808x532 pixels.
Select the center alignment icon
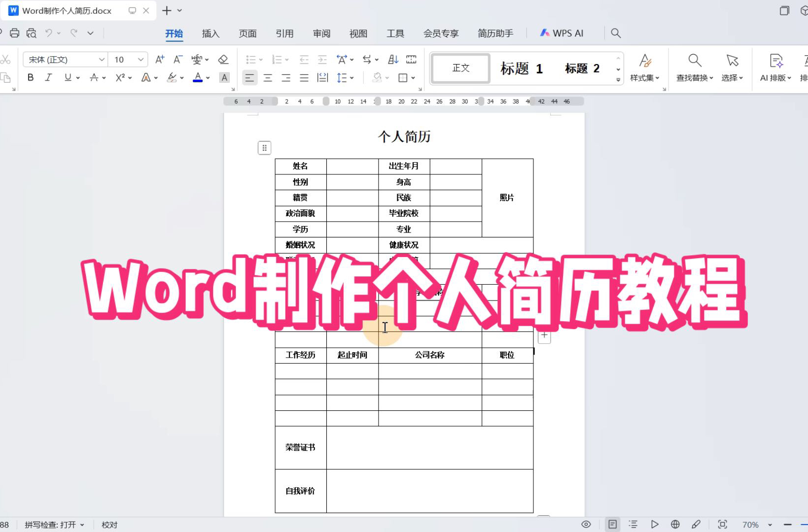(267, 77)
